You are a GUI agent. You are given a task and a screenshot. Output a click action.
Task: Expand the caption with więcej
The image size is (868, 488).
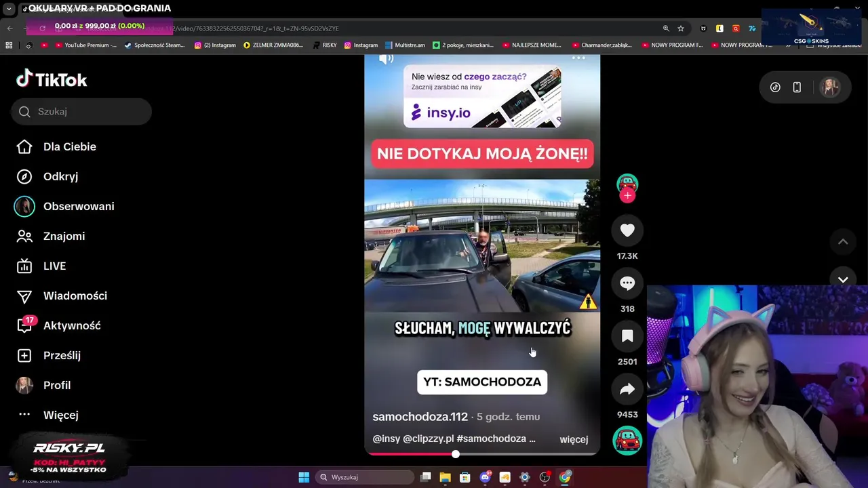574,439
